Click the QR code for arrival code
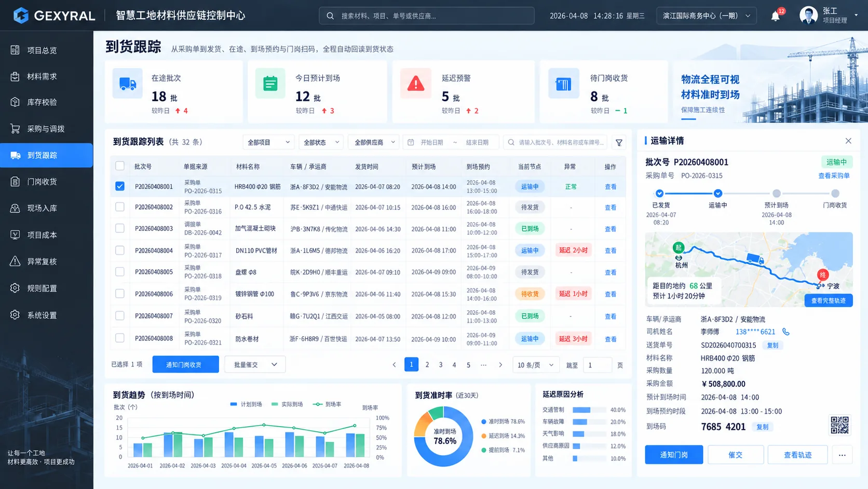This screenshot has width=868, height=489. coord(839,425)
